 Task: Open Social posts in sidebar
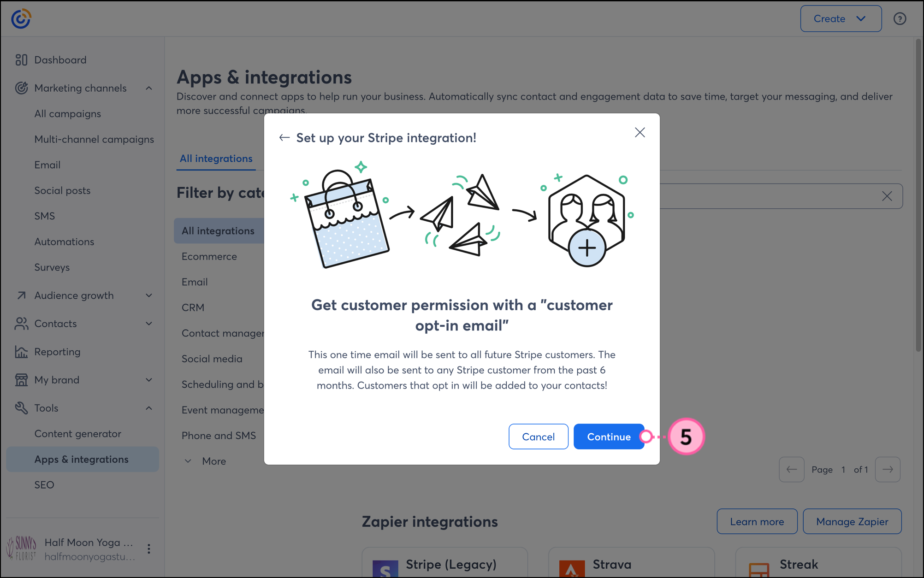point(62,190)
